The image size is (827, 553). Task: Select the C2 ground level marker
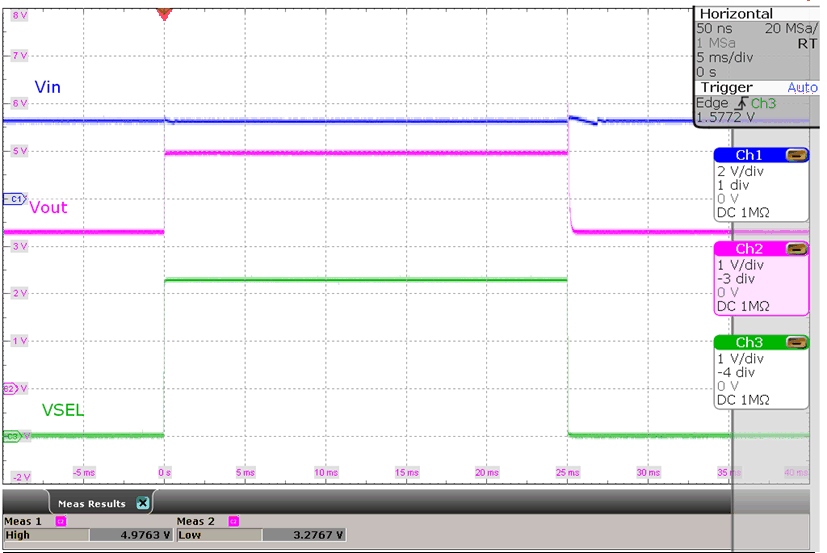[x=9, y=388]
